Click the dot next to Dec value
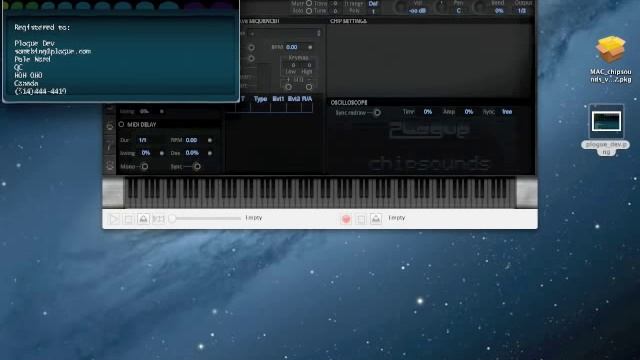 210,153
